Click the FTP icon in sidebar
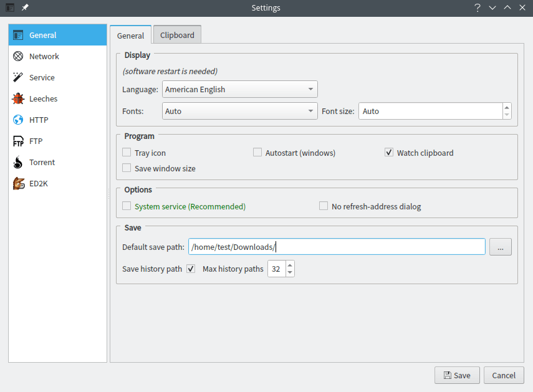The height and width of the screenshot is (392, 533). 18,141
